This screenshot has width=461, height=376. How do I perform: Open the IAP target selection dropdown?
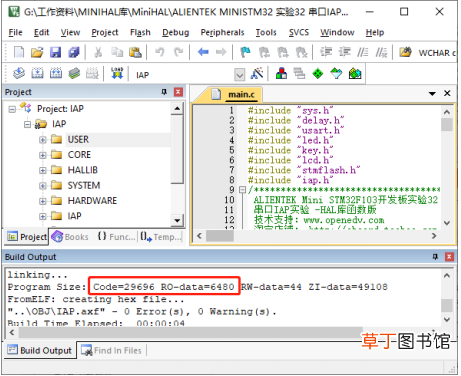tap(239, 75)
